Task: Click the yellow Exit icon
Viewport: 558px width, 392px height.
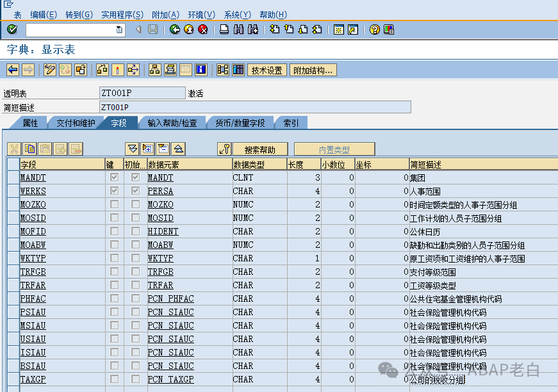Action: point(188,29)
